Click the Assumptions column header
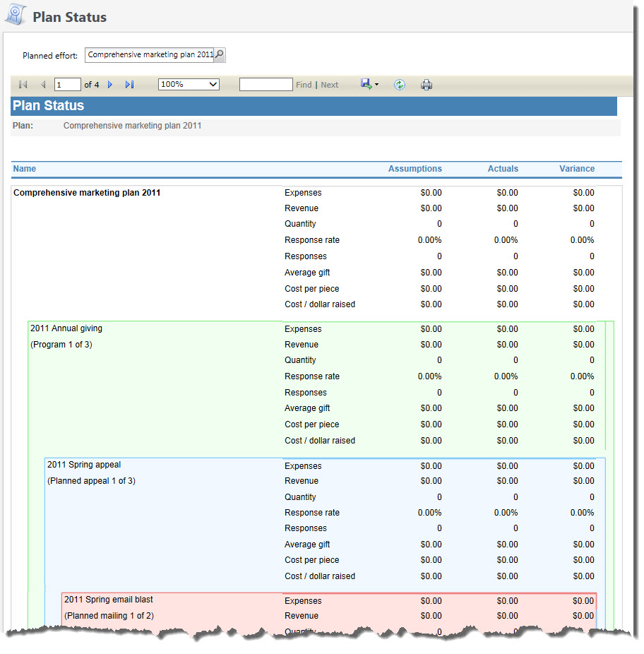This screenshot has width=644, height=654. (415, 169)
